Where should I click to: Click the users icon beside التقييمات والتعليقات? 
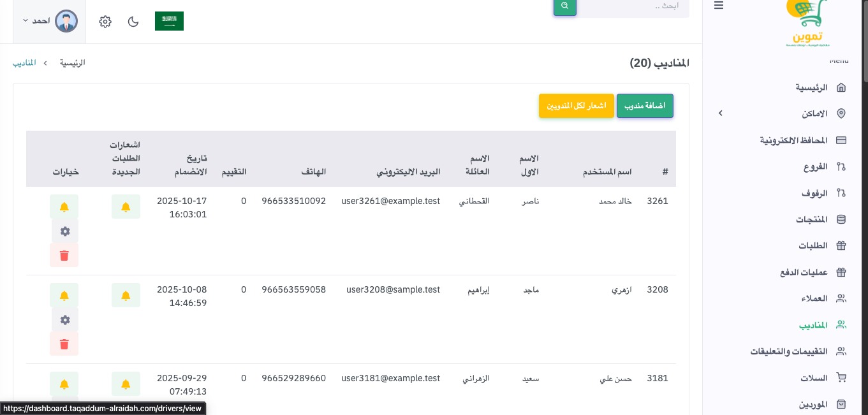tap(841, 351)
